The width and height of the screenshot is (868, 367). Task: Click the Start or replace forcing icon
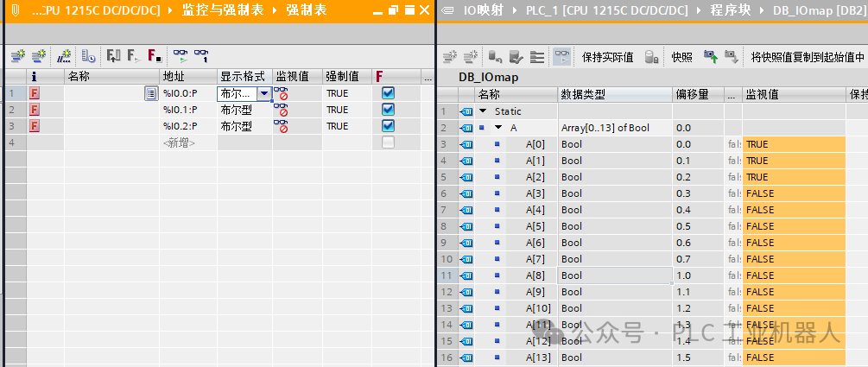pos(133,55)
